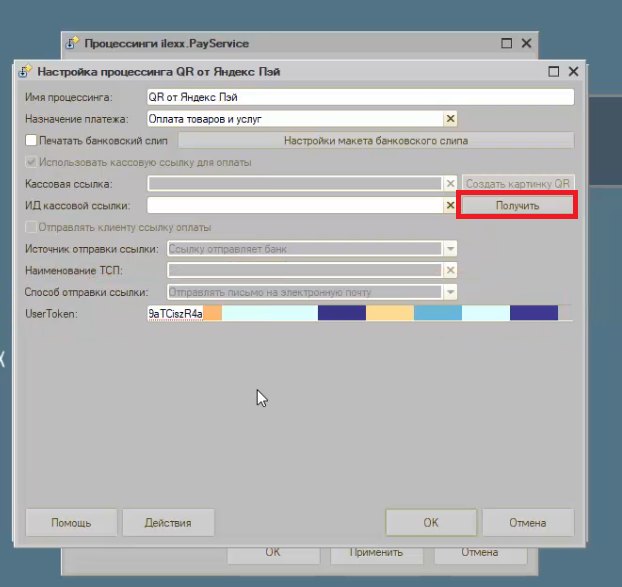Open the Действия menu button
The height and width of the screenshot is (587, 622).
pos(168,523)
